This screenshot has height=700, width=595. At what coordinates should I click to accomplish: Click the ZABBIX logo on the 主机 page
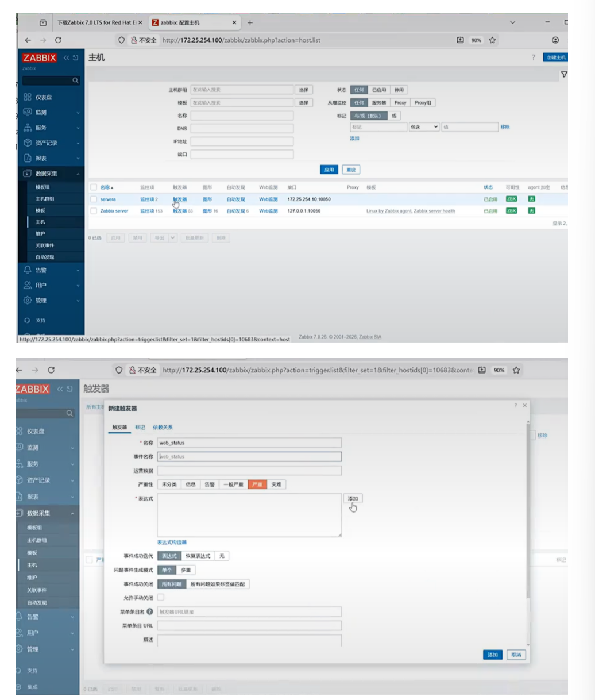point(40,57)
